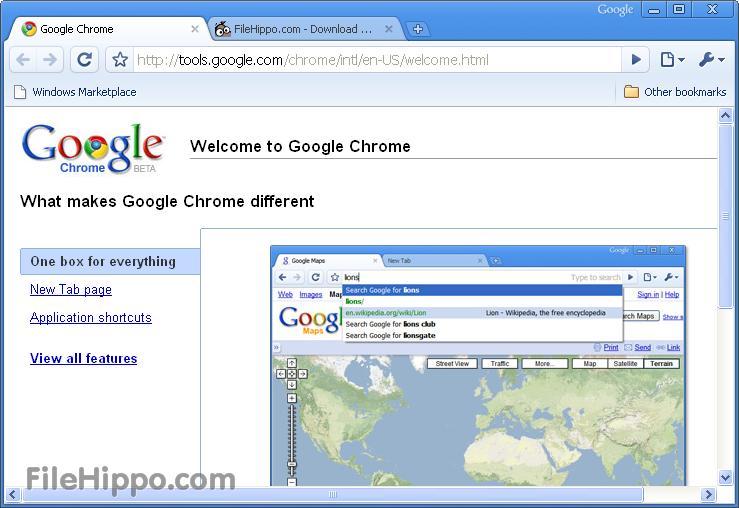Close the Google Chrome tab
Screen dimensions: 739x508
[195, 29]
